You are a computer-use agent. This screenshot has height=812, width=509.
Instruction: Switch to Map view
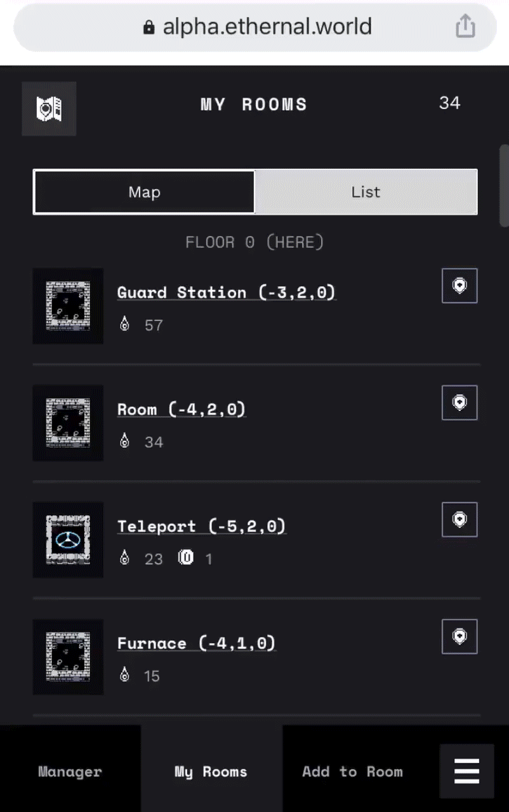(x=144, y=192)
